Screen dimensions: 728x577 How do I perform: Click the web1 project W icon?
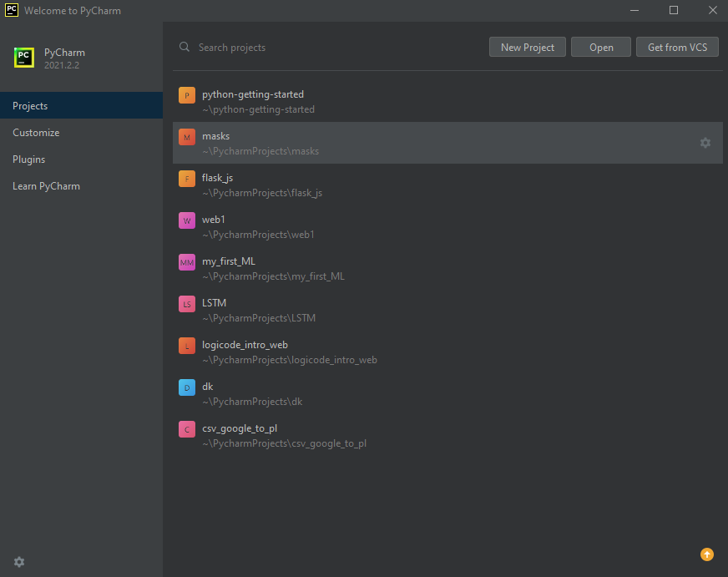(x=187, y=220)
